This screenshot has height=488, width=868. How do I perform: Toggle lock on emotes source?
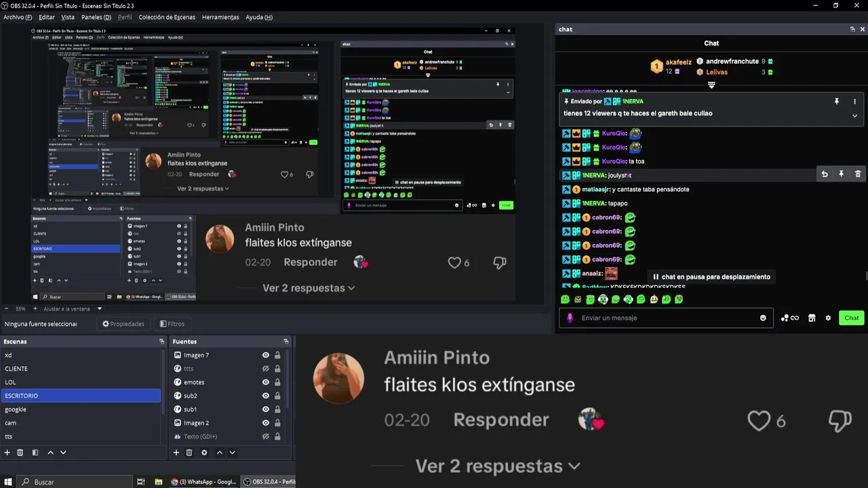[x=277, y=382]
